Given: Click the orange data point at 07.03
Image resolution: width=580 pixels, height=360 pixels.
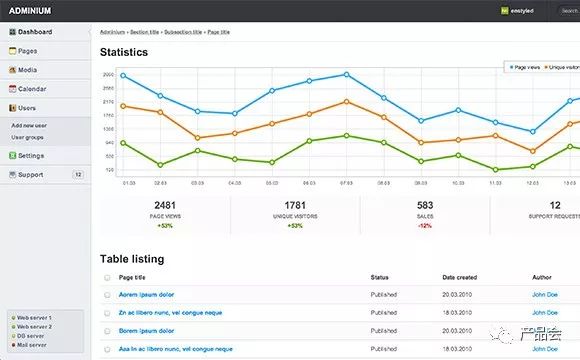Looking at the screenshot, I should (x=346, y=101).
